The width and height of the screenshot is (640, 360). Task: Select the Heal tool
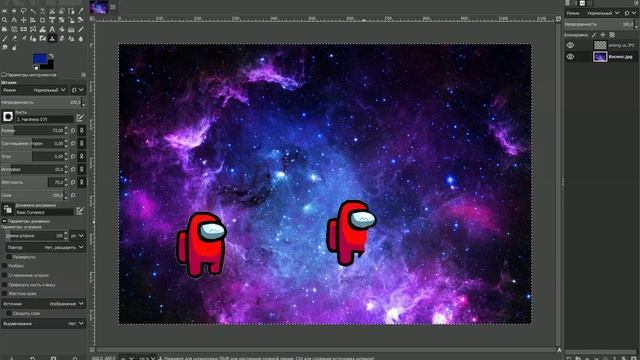61,38
